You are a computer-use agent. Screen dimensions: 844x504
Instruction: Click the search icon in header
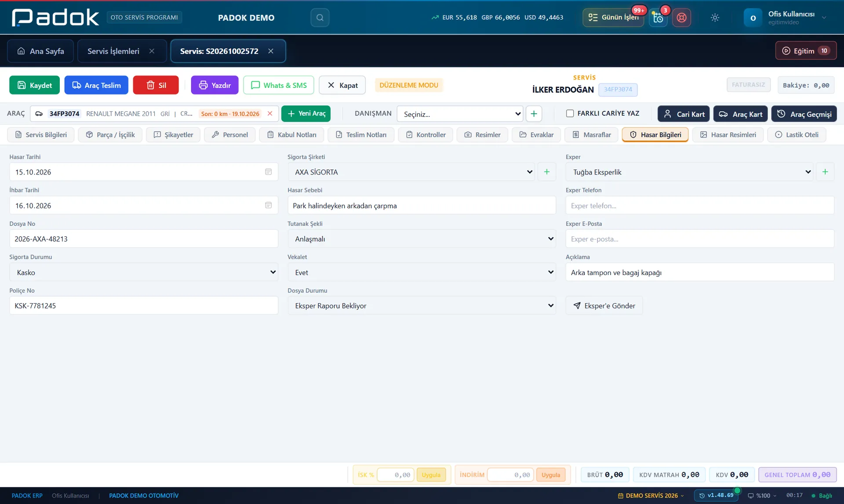[320, 18]
